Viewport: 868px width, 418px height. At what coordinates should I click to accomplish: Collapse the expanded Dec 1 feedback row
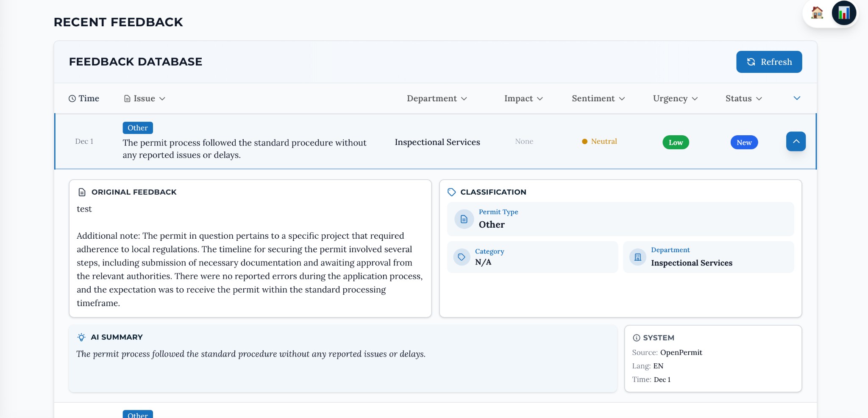pos(796,142)
